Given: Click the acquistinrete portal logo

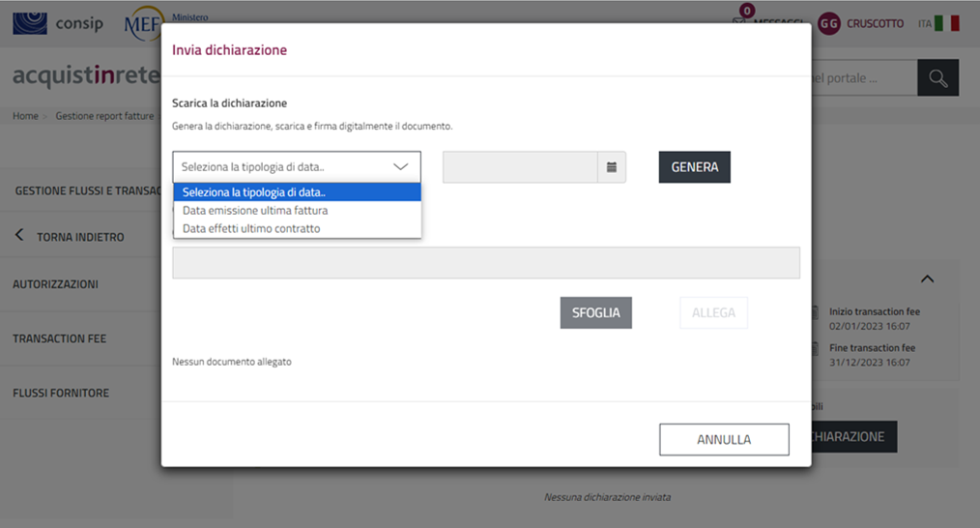Looking at the screenshot, I should pos(81,77).
